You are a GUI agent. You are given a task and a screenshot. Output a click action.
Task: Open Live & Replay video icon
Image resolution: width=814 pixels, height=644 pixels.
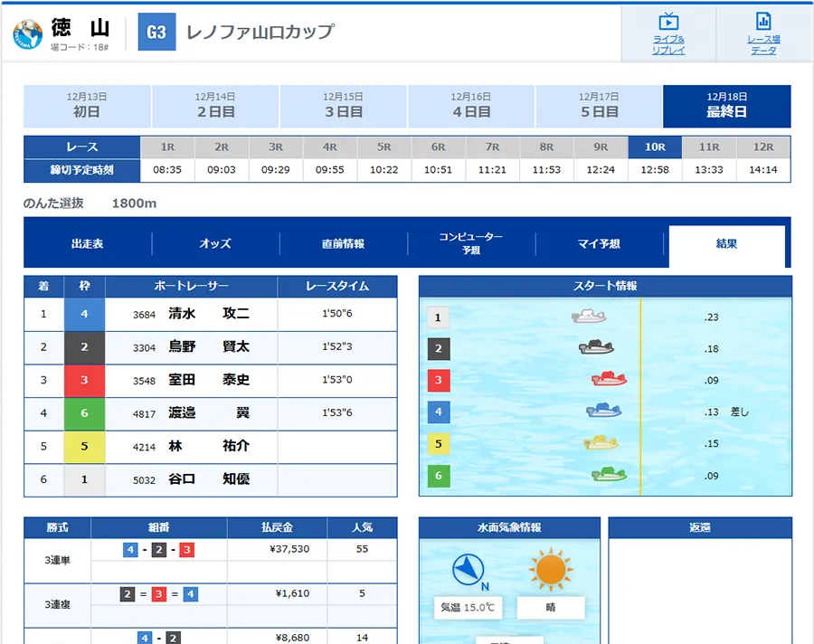pyautogui.click(x=668, y=23)
